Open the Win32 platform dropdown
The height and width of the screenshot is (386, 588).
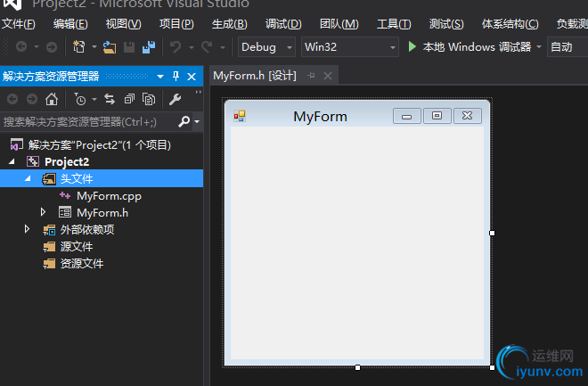point(393,47)
